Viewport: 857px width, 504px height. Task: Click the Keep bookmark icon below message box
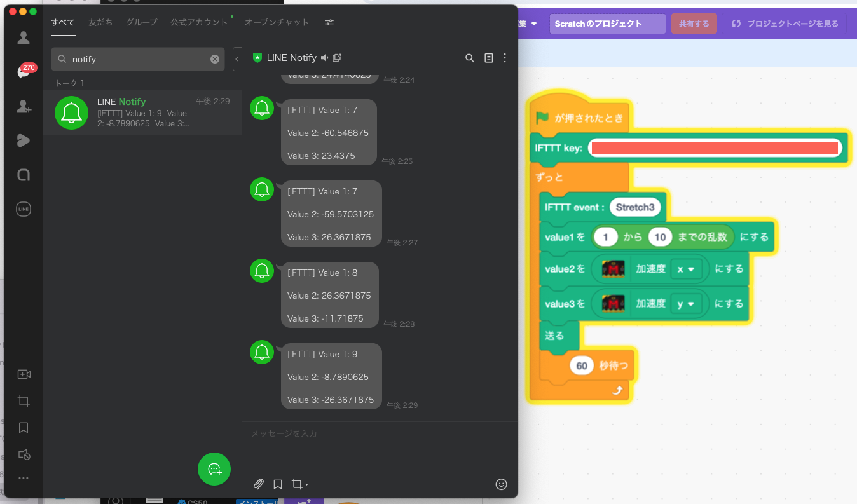click(278, 484)
